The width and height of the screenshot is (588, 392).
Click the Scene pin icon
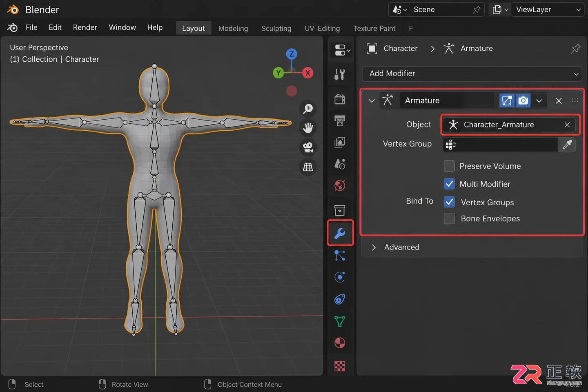477,9
